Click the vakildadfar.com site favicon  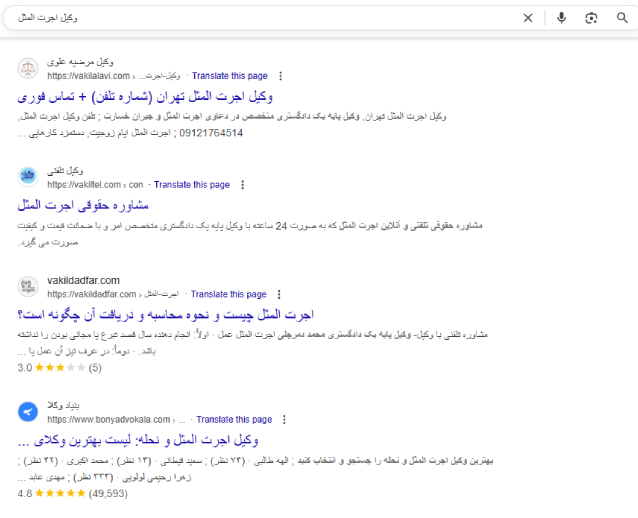coord(28,287)
